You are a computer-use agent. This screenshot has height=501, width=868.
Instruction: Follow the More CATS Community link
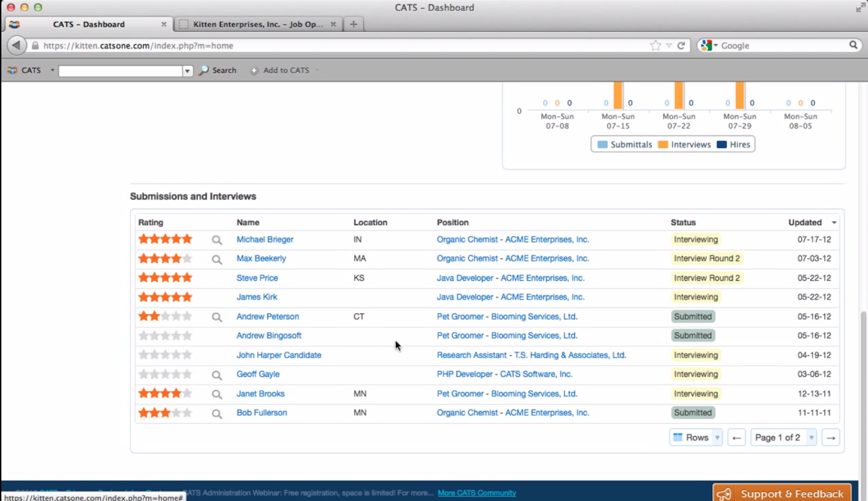477,493
